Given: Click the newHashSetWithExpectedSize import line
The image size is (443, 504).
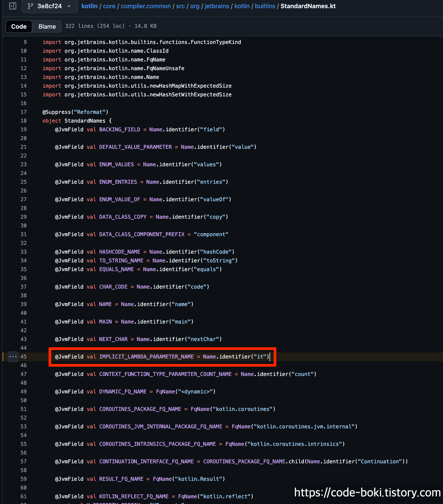Looking at the screenshot, I should pos(137,94).
